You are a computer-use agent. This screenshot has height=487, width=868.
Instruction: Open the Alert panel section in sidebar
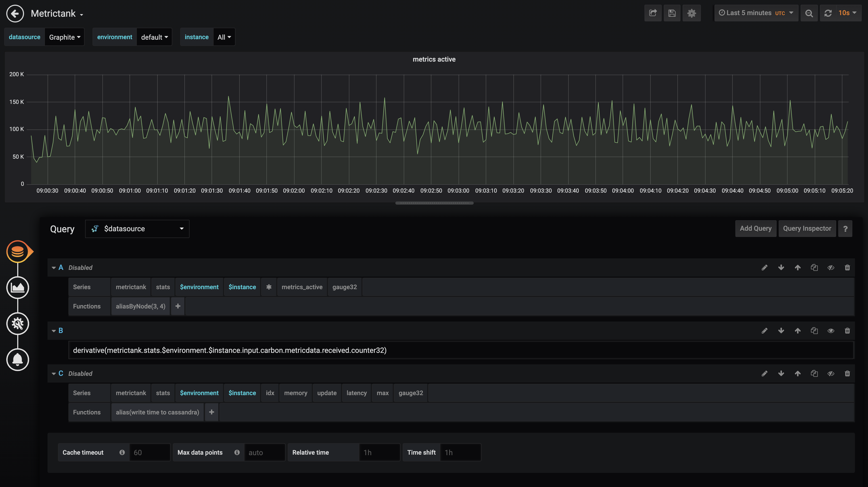pos(18,359)
